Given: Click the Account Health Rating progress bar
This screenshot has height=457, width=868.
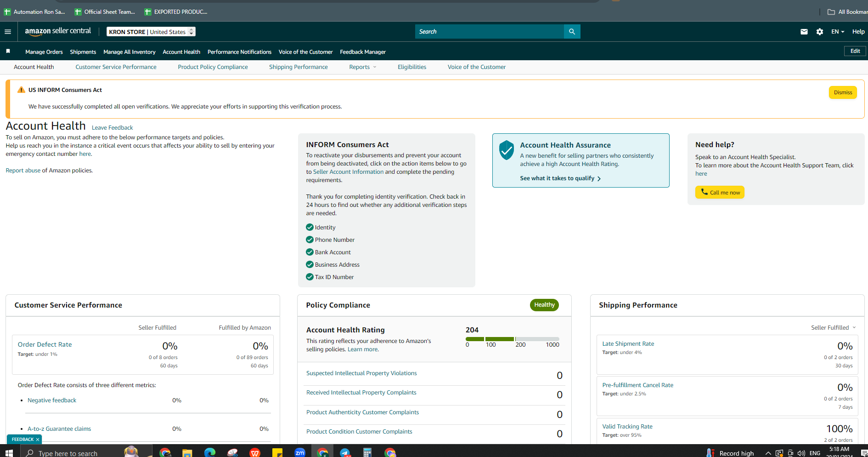Looking at the screenshot, I should point(513,339).
